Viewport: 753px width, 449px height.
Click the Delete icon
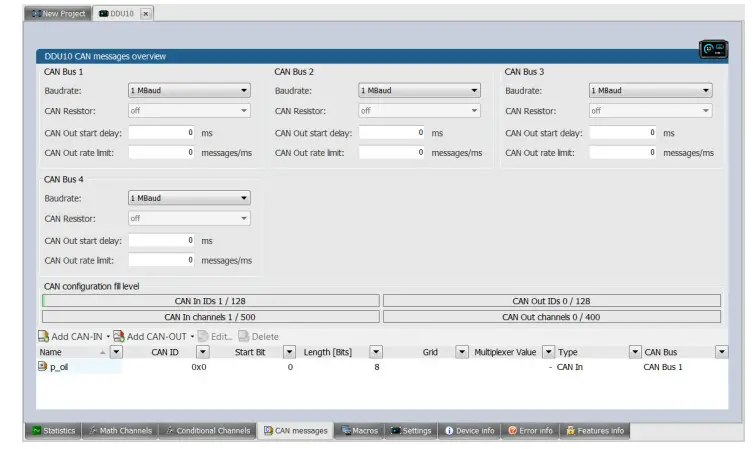(x=243, y=336)
